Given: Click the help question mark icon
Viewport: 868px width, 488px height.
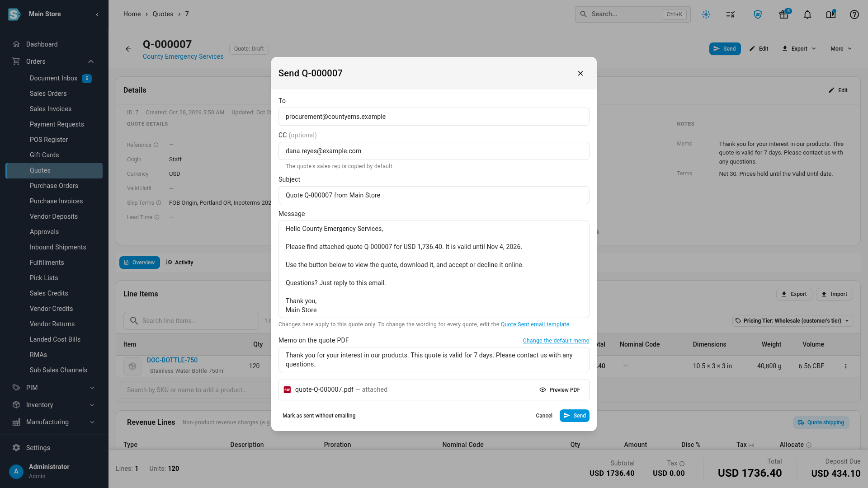Looking at the screenshot, I should click(854, 14).
